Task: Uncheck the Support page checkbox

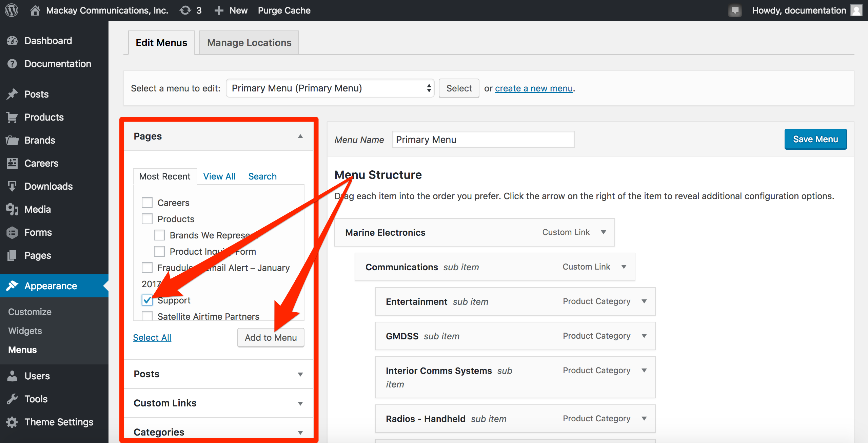Action: 147,300
